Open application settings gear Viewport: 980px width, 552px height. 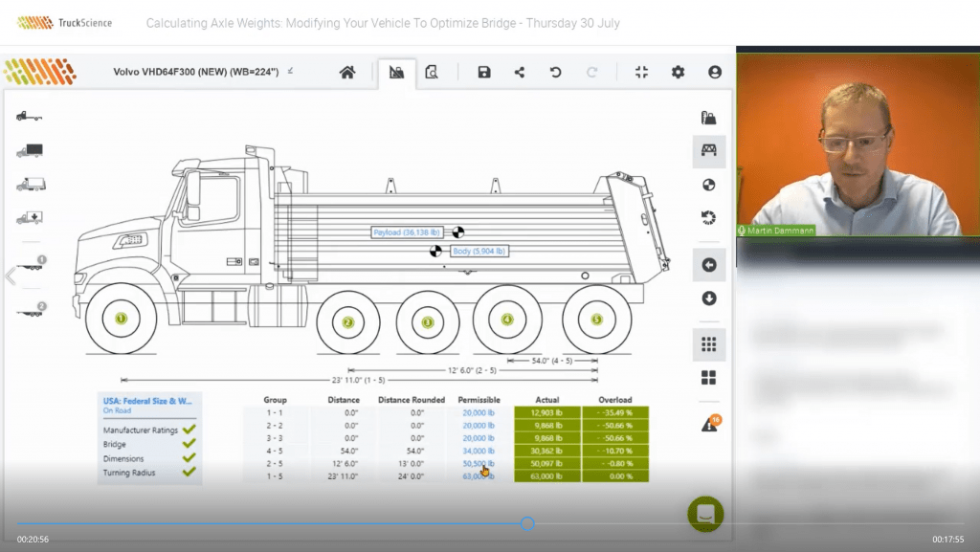tap(678, 72)
